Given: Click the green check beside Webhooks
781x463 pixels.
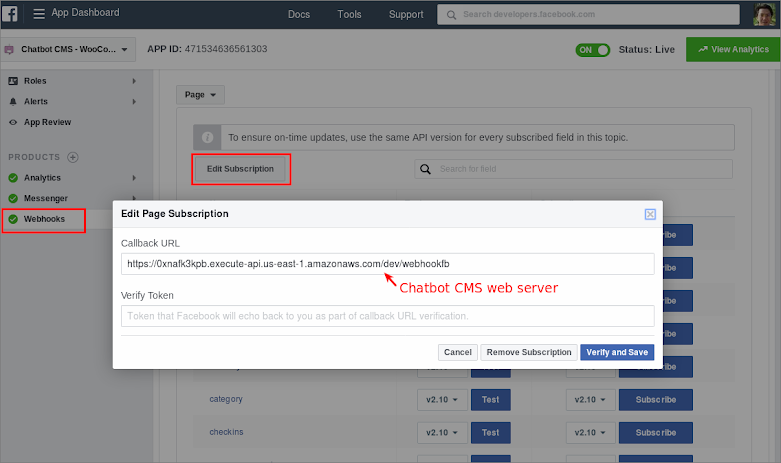Looking at the screenshot, I should [x=13, y=219].
